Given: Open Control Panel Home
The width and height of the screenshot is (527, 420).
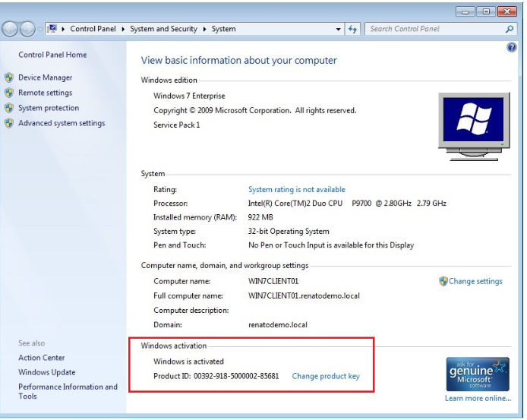Looking at the screenshot, I should (x=52, y=55).
